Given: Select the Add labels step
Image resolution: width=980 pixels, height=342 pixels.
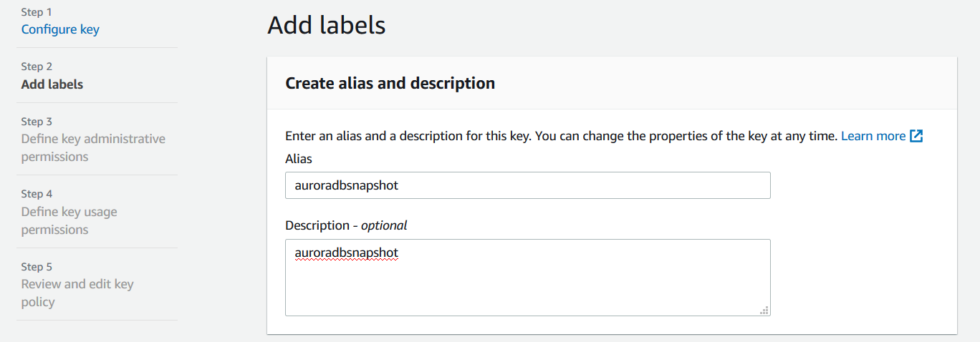Looking at the screenshot, I should tap(52, 84).
